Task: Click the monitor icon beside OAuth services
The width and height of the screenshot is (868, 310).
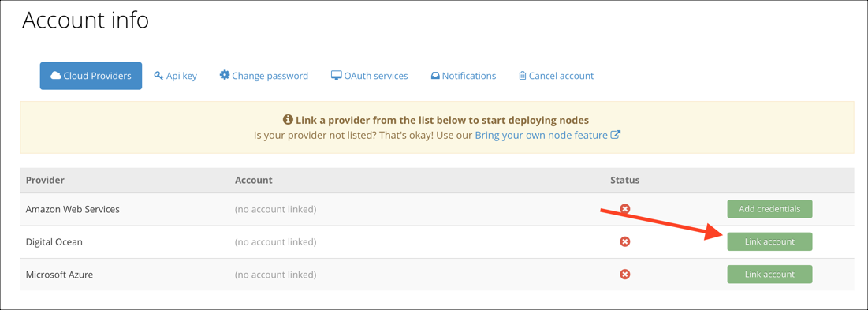Action: point(336,75)
